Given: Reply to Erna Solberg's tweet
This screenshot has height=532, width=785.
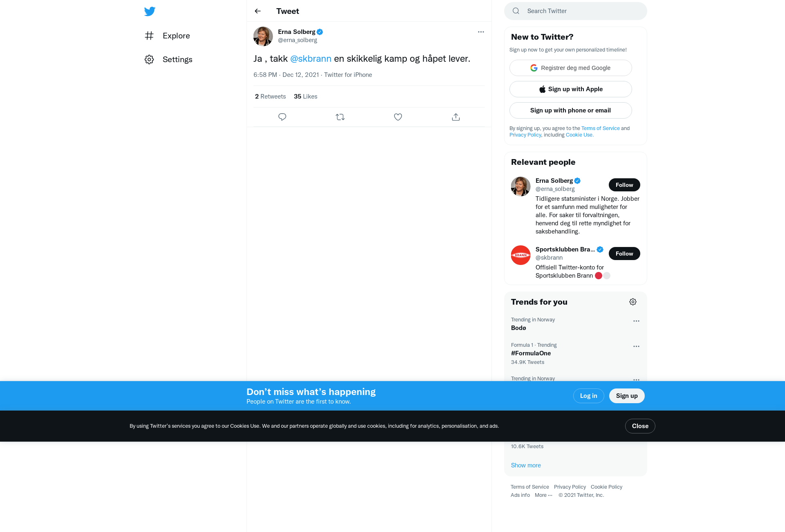Looking at the screenshot, I should click(282, 117).
